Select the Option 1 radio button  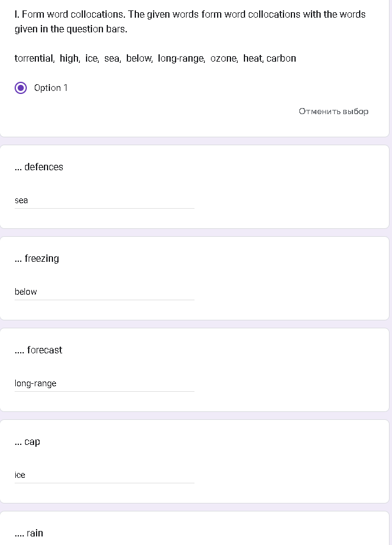tap(21, 88)
